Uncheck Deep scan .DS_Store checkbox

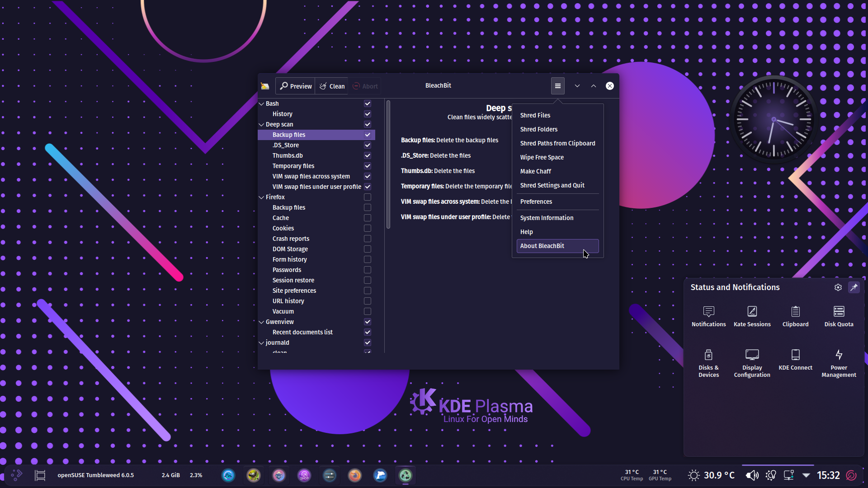368,145
